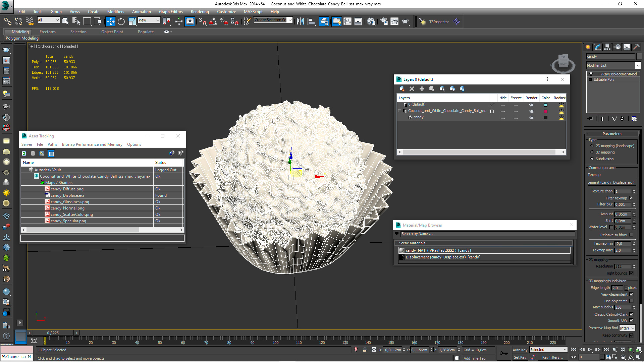Collapse the Coconut_and_White_Chocolate_Candy_Ball_sss layer

(399, 111)
